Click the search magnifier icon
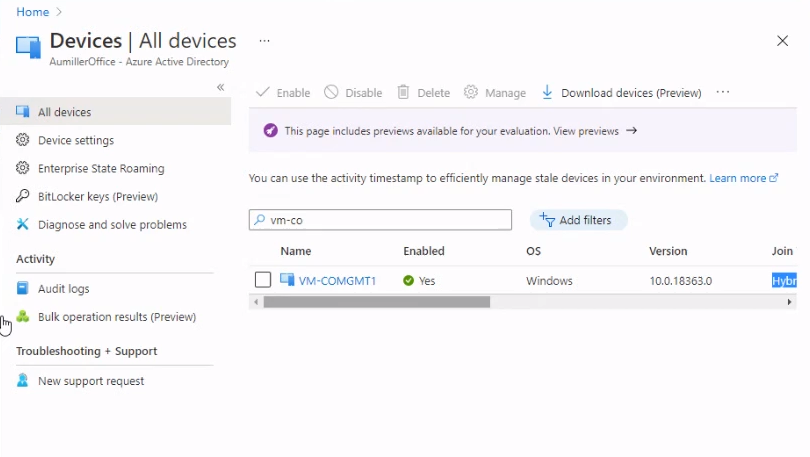The image size is (810, 457). 259,219
